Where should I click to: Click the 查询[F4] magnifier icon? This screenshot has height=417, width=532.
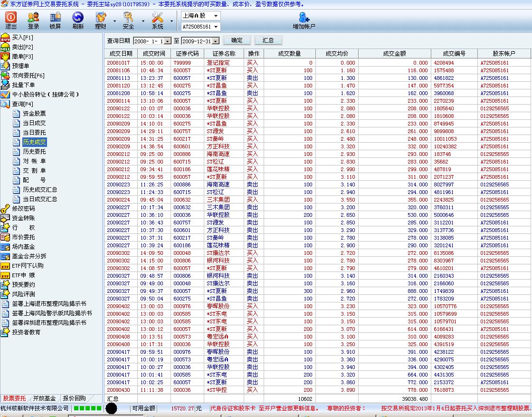(5, 104)
